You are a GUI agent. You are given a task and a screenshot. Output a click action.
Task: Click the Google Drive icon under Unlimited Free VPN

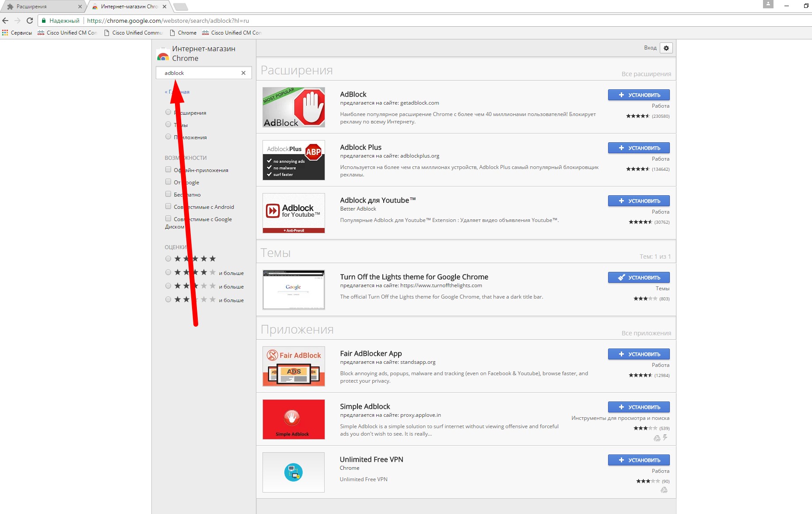click(x=664, y=490)
